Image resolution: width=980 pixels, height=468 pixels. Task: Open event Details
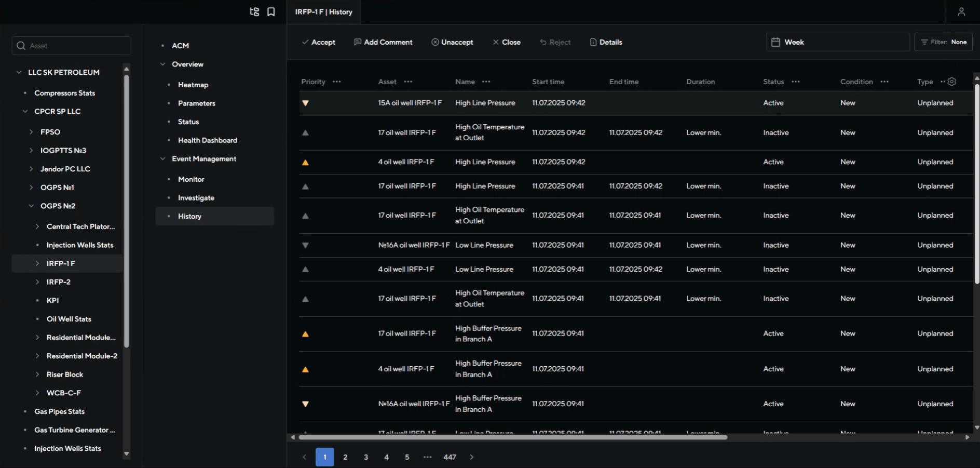click(x=606, y=42)
